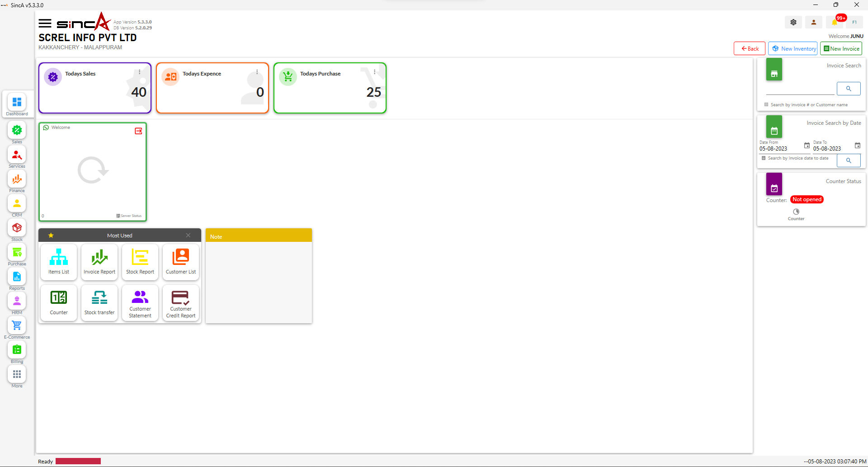This screenshot has width=868, height=467.
Task: Open Todays Purchase card options menu
Action: pos(375,72)
